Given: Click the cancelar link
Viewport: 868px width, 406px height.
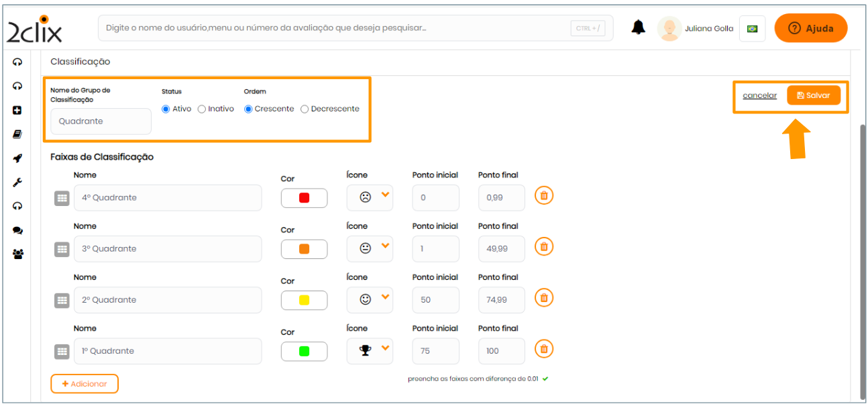Looking at the screenshot, I should pyautogui.click(x=759, y=95).
